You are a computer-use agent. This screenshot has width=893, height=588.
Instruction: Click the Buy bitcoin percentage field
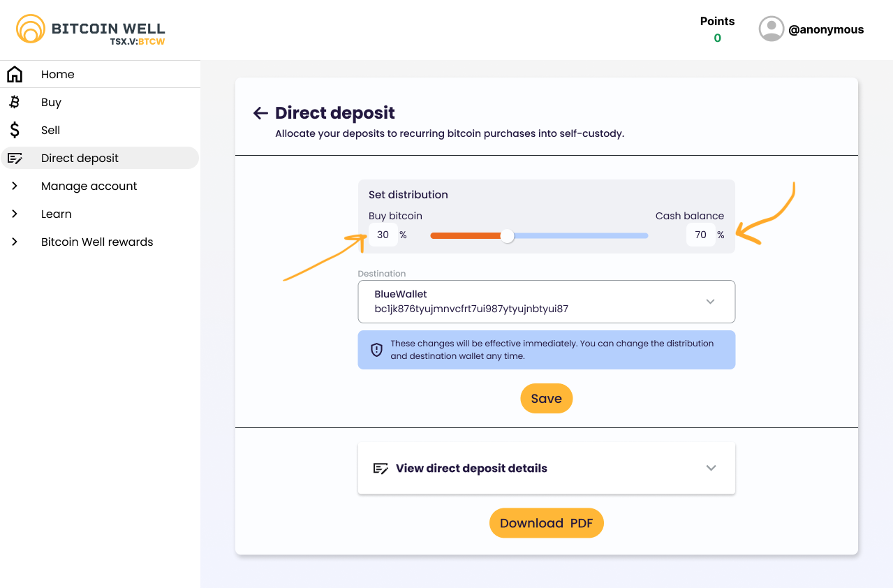pos(383,235)
